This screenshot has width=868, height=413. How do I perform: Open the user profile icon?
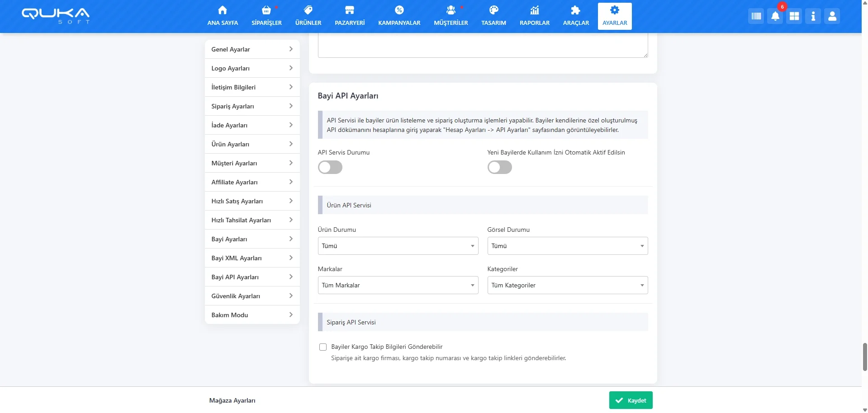[832, 17]
